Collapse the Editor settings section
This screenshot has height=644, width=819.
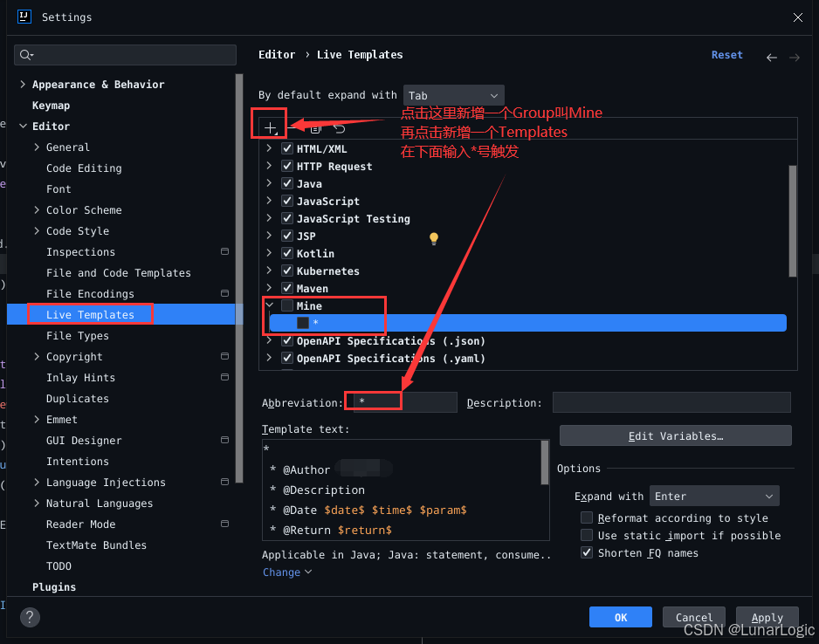(x=23, y=126)
